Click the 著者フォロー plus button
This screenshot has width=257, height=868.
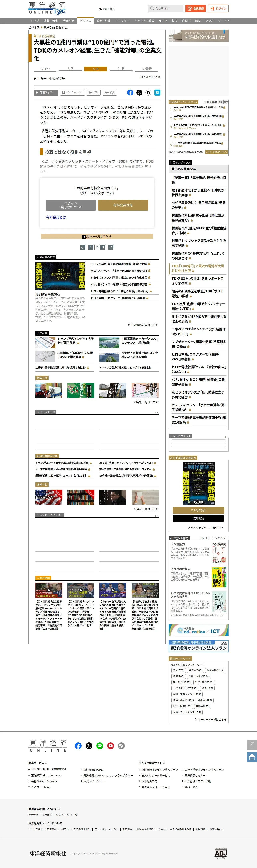46,93
